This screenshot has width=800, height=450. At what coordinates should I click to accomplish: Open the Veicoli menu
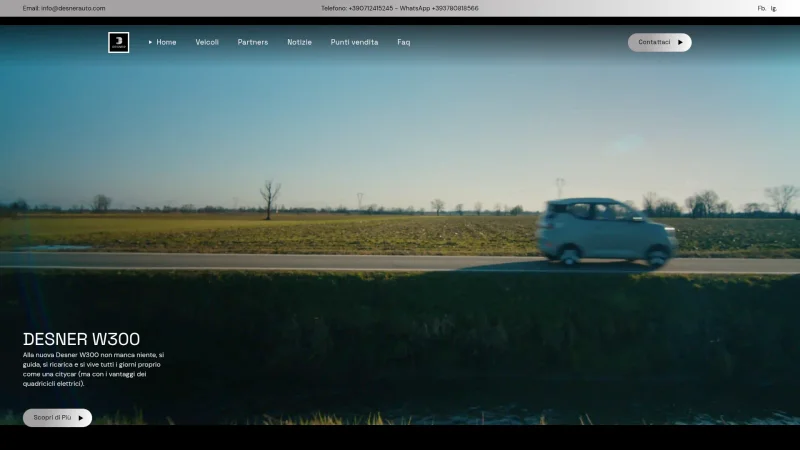click(x=207, y=42)
